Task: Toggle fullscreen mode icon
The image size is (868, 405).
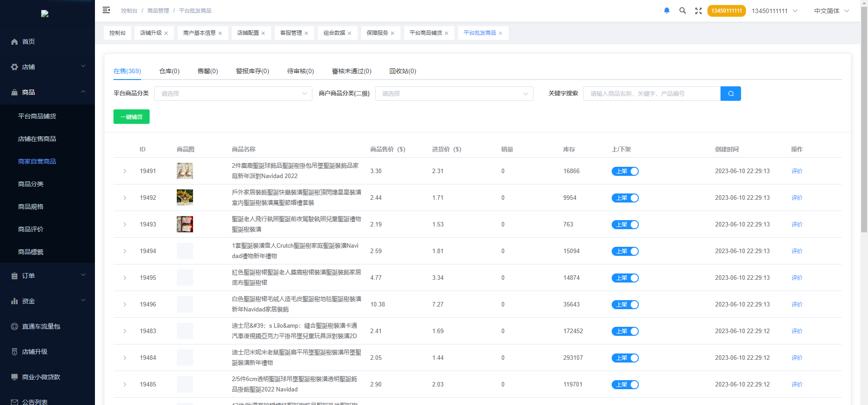Action: [698, 11]
